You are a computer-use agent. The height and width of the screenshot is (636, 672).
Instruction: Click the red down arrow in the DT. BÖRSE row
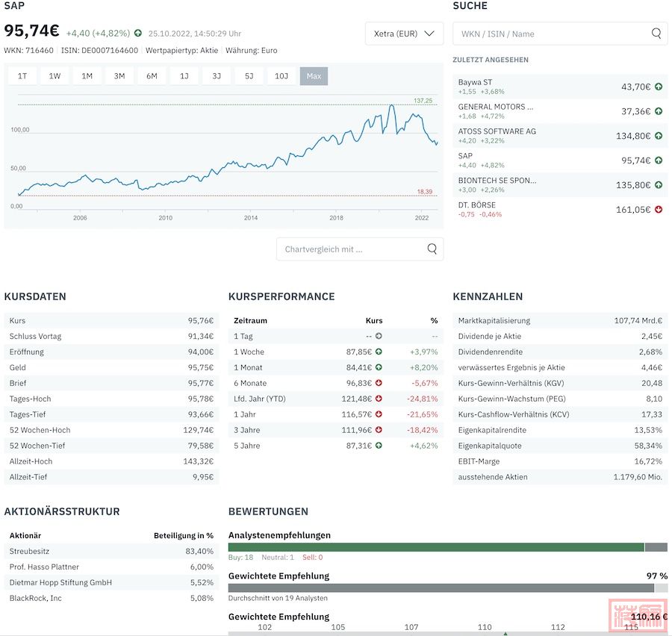point(659,210)
